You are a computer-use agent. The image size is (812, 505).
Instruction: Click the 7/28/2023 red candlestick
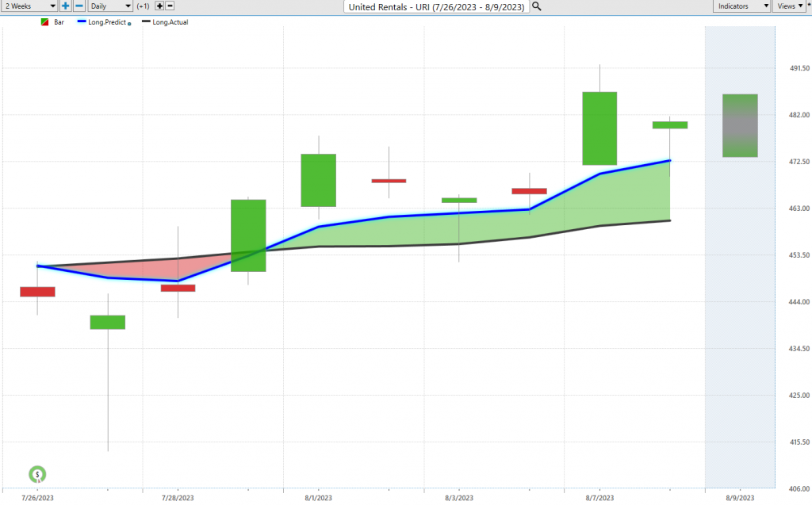point(178,288)
